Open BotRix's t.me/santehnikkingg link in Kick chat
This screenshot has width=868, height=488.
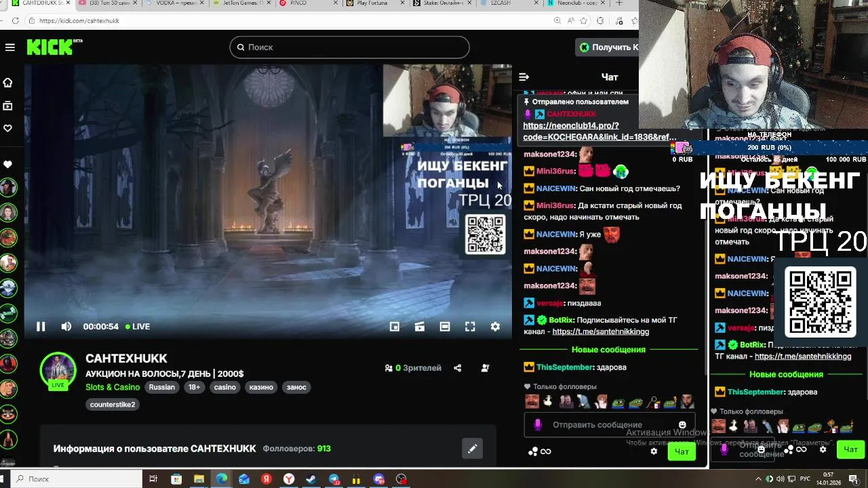(x=600, y=331)
